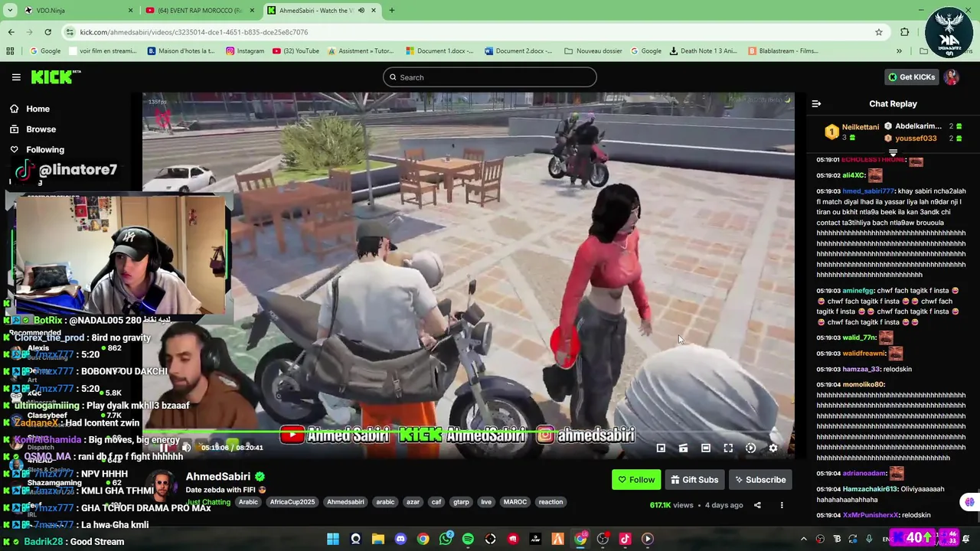The width and height of the screenshot is (980, 551).
Task: Bookmark this page with star icon
Action: point(879,32)
